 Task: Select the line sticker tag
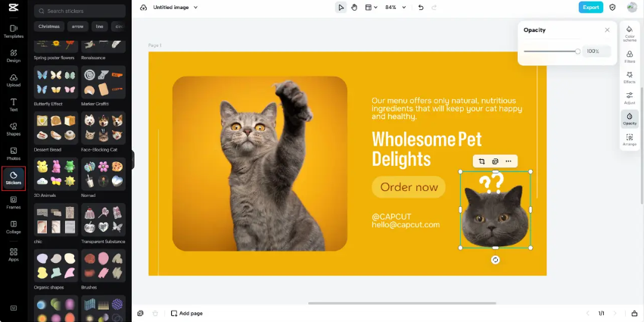pos(100,27)
